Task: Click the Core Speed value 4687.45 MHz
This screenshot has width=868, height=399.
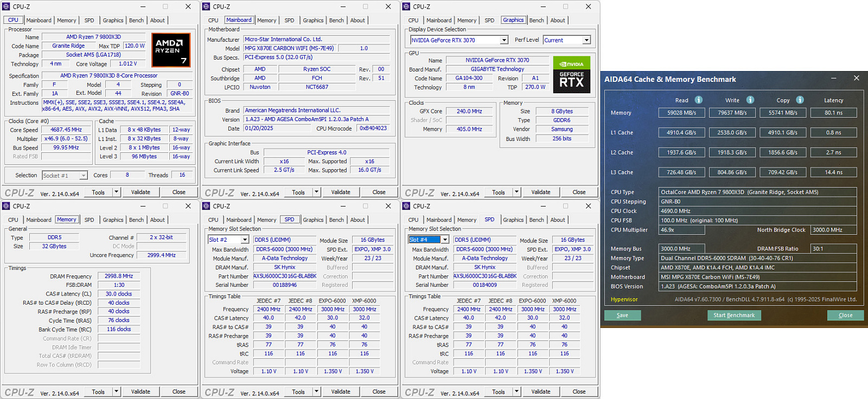Action: pyautogui.click(x=66, y=130)
